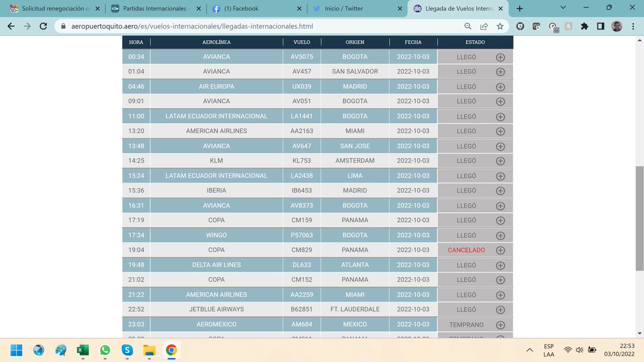644x362 pixels.
Task: Show hidden system tray icons
Action: coord(530,350)
